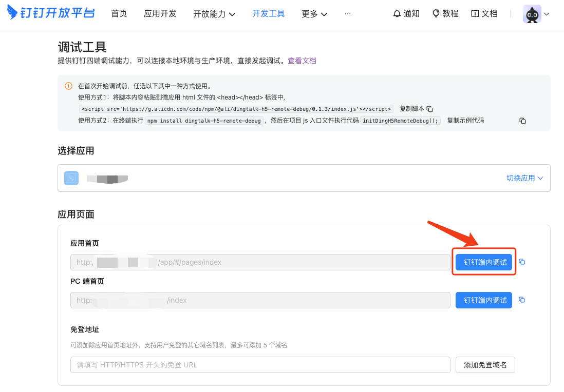Image resolution: width=564 pixels, height=392 pixels.
Task: Expand the 更多 dropdown menu
Action: tap(314, 14)
